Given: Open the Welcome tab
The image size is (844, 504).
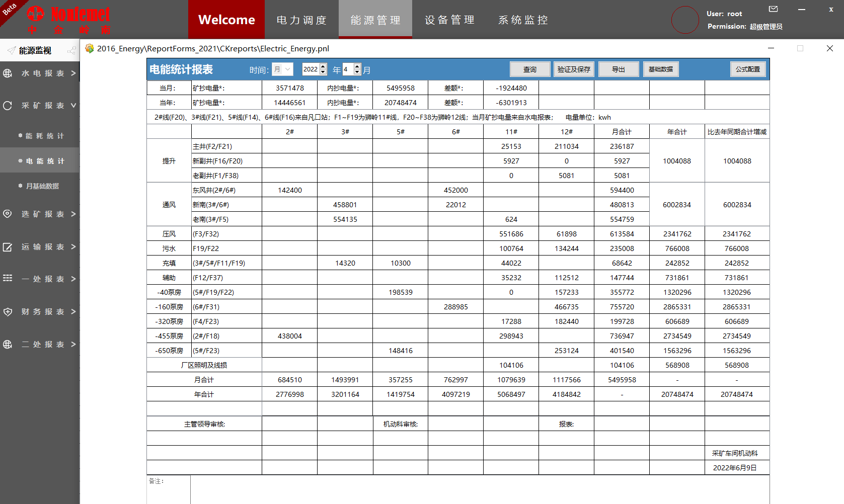Looking at the screenshot, I should (226, 20).
